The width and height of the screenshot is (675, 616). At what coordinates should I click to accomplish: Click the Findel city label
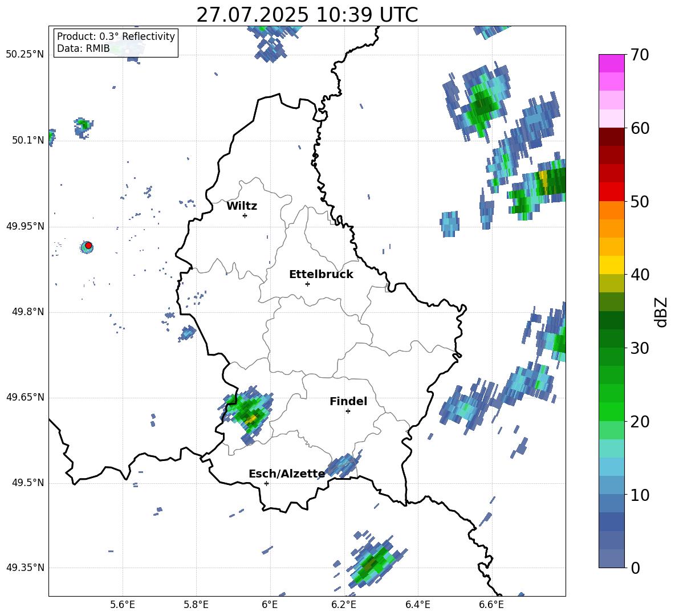348,401
